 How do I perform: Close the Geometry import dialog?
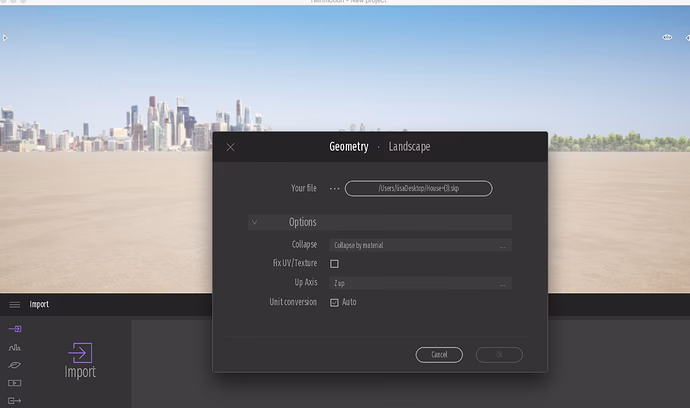[x=230, y=147]
